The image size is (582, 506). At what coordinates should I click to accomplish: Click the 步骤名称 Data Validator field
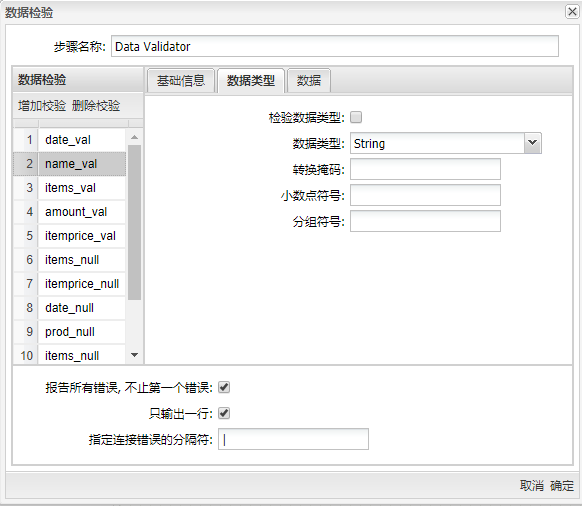point(335,46)
